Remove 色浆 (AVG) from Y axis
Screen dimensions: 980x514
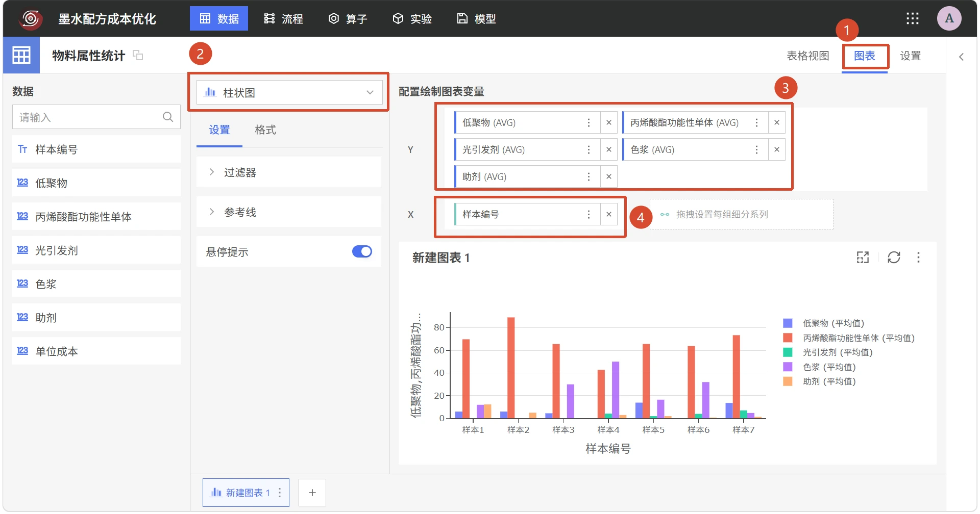coord(777,149)
